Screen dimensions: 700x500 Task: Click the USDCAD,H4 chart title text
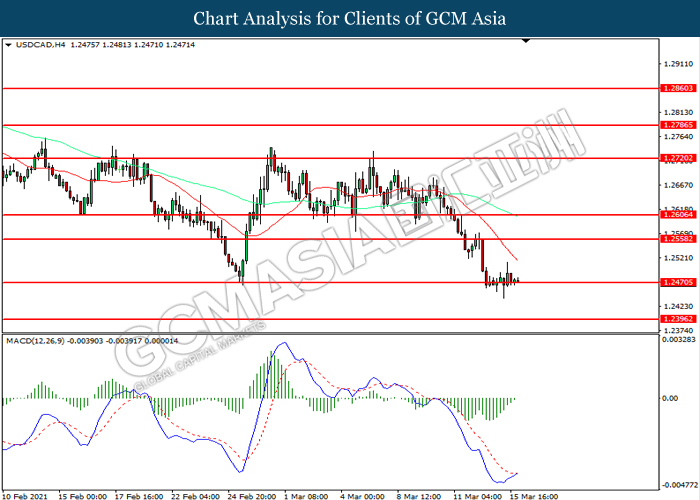40,45
